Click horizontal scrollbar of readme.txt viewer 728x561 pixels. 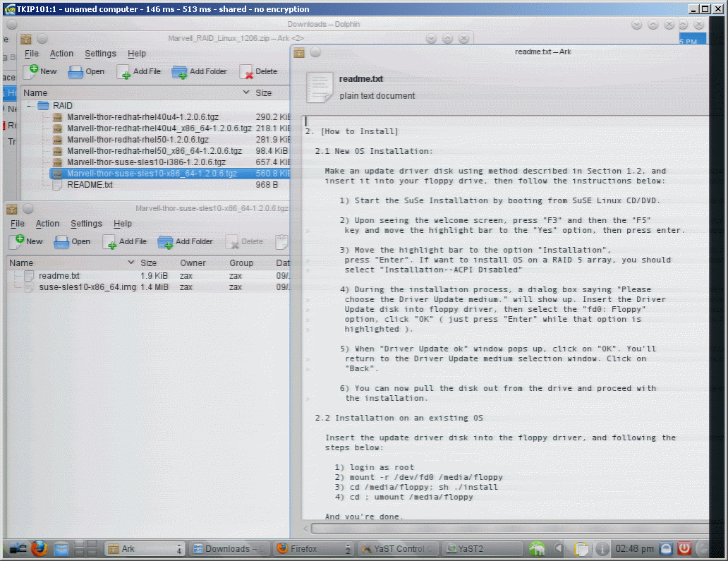point(510,529)
